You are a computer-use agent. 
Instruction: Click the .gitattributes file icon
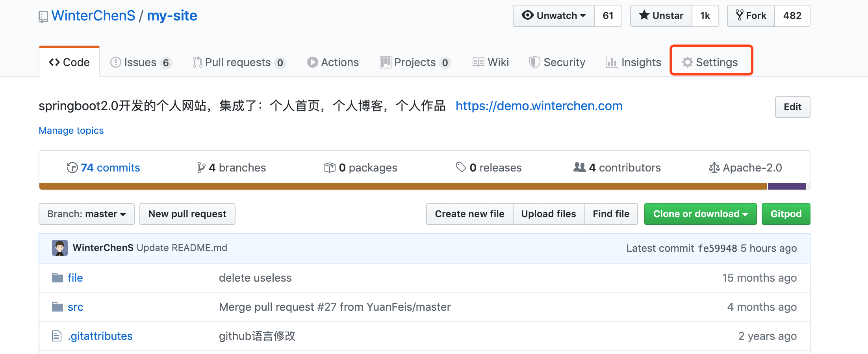coord(57,336)
